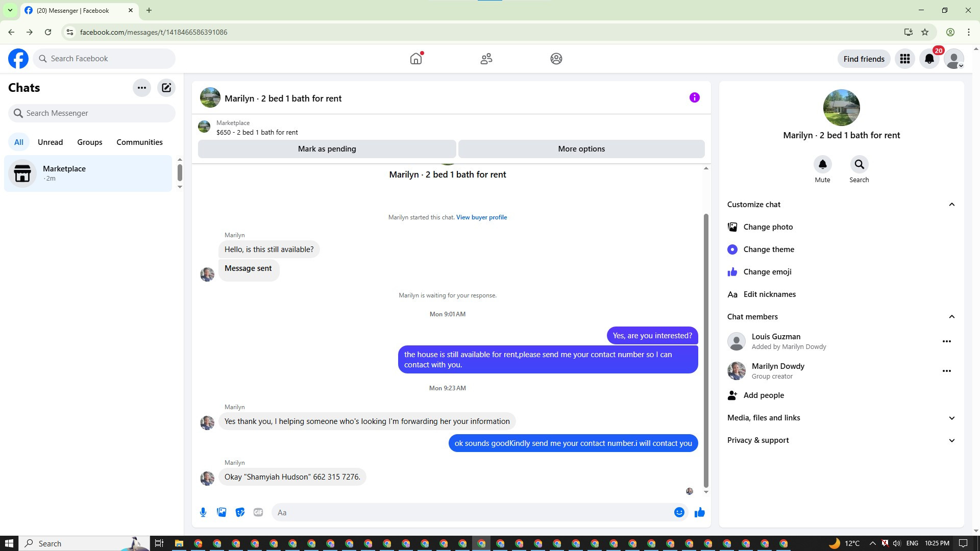This screenshot has height=551, width=980.
Task: Focus the Search Messenger field
Action: pos(92,113)
